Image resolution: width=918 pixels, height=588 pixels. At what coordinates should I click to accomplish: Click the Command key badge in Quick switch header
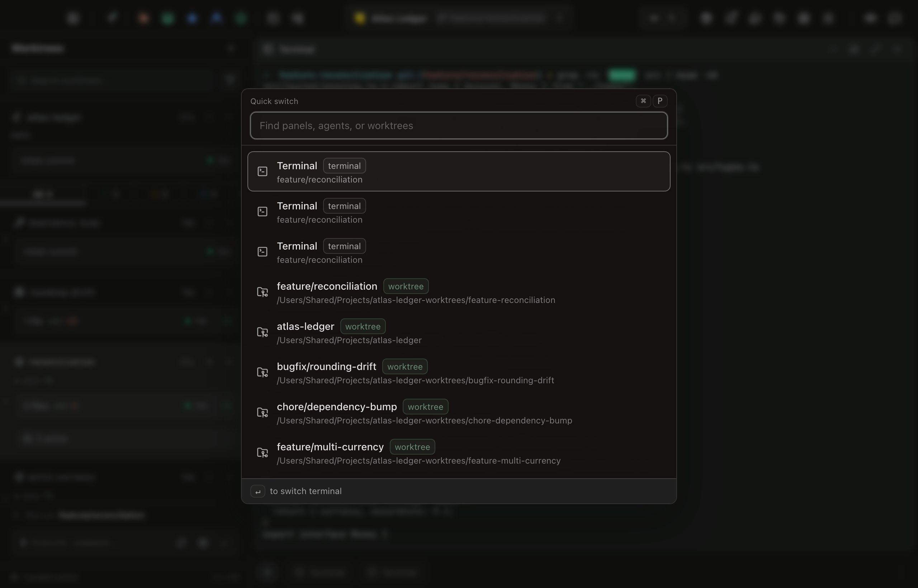point(643,101)
